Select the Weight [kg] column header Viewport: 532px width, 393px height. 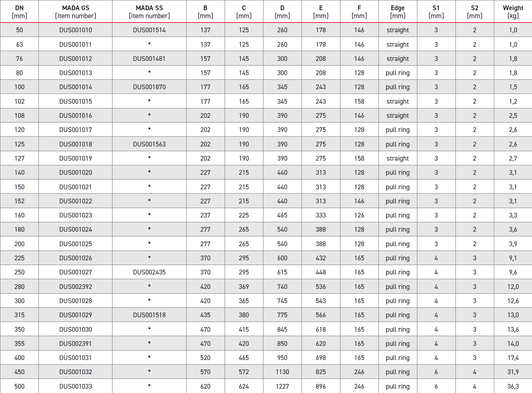point(513,12)
